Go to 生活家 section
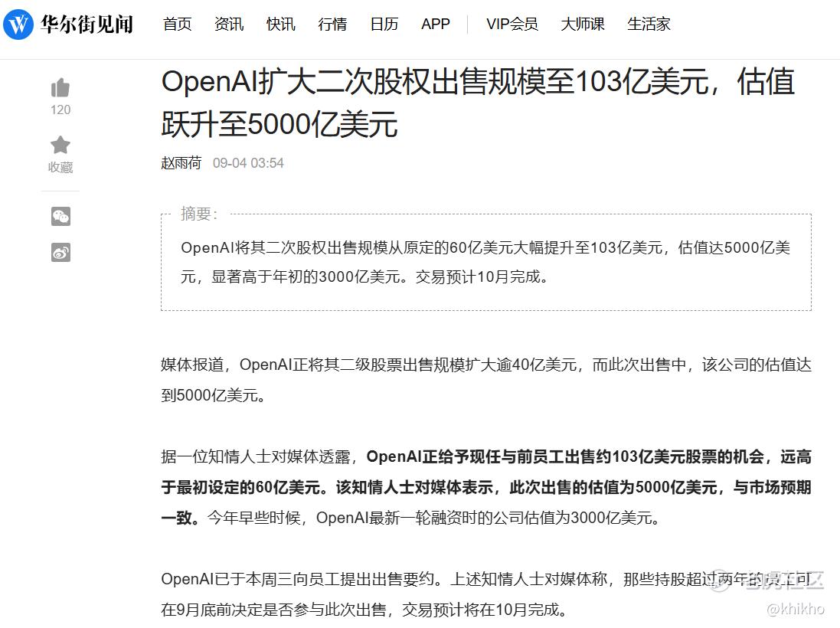The height and width of the screenshot is (628, 840). 649,24
